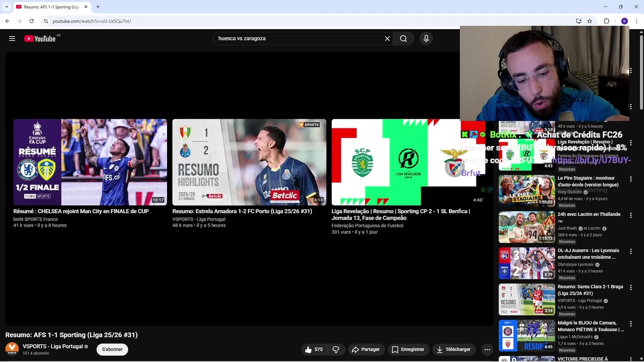Open options menu for 24h avec Lacrim video
This screenshot has height=362, width=644.
630,215
